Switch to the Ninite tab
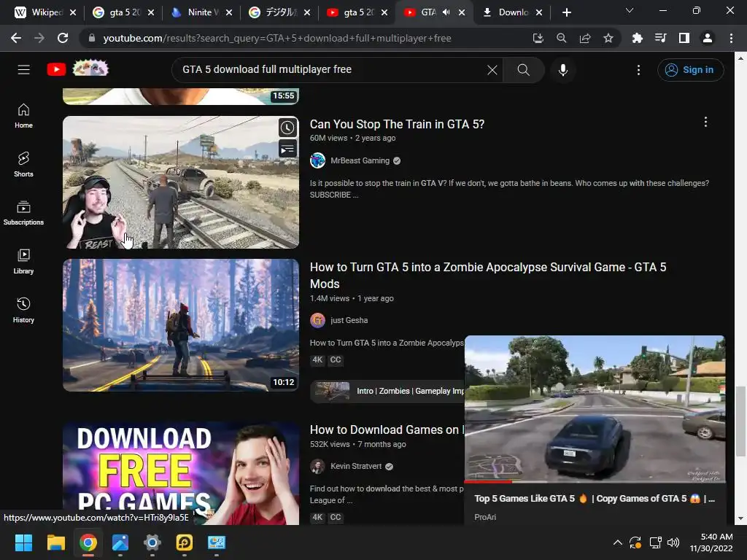This screenshot has height=560, width=747. (196, 12)
